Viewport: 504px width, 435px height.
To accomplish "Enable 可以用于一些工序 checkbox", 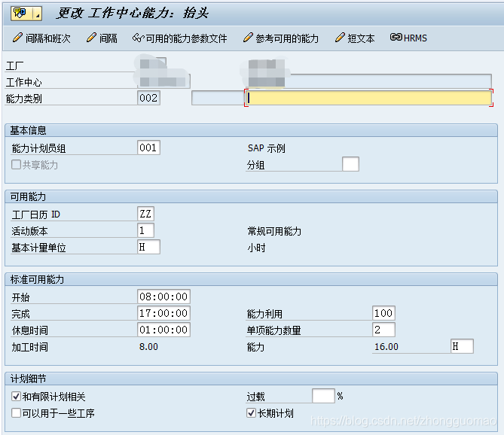I will [17, 413].
